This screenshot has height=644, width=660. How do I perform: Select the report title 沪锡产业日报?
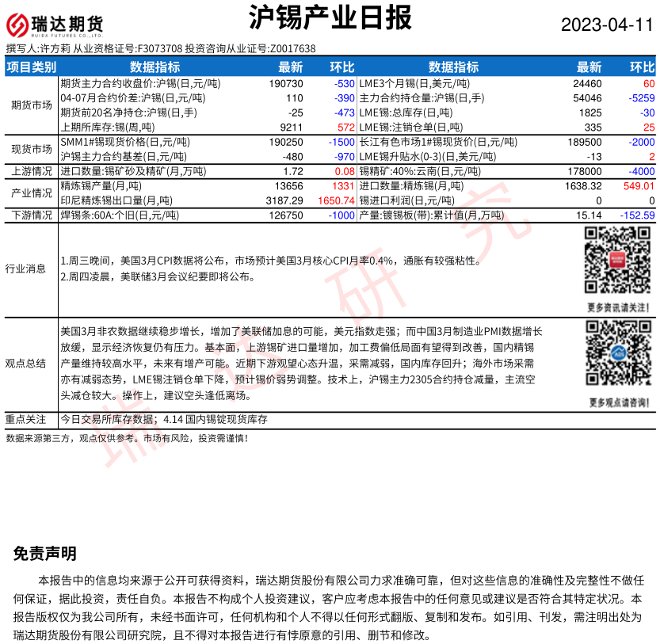click(329, 17)
